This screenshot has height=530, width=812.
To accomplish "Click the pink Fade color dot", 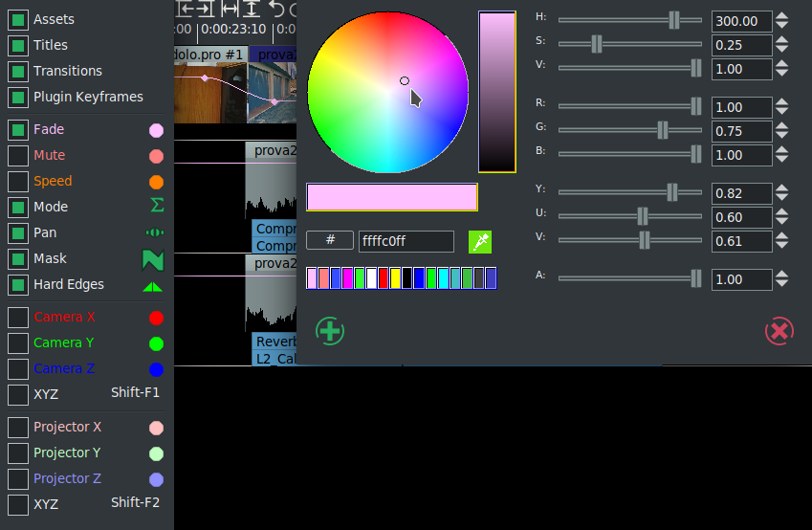I will (156, 130).
